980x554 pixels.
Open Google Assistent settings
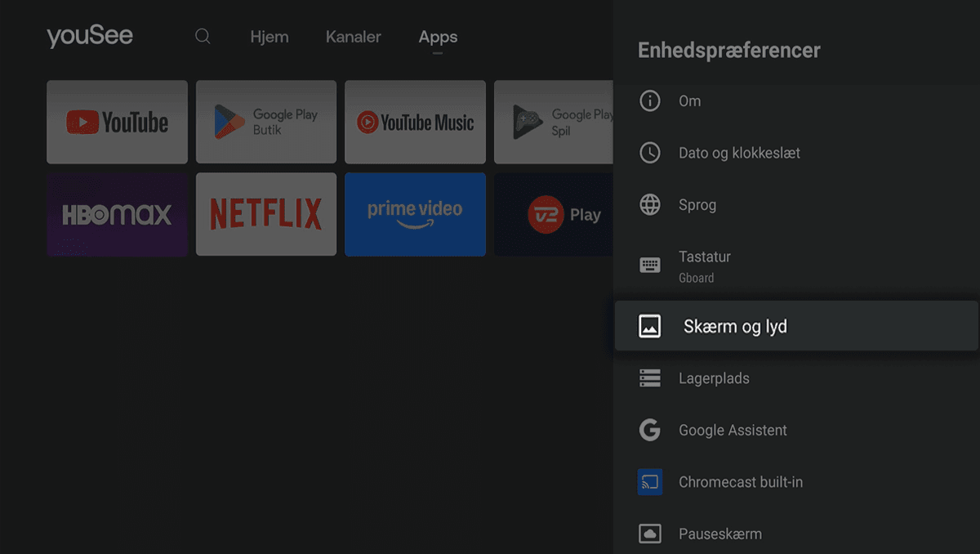coord(796,431)
